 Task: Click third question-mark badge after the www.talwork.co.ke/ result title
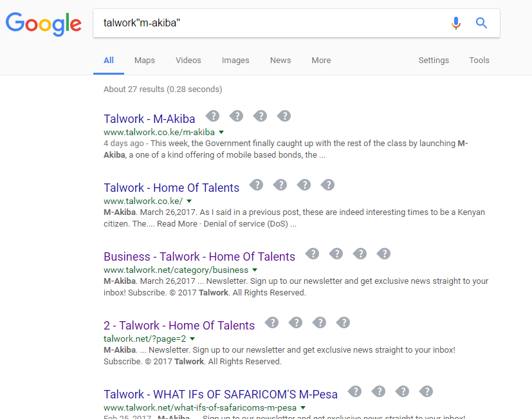coord(304,185)
